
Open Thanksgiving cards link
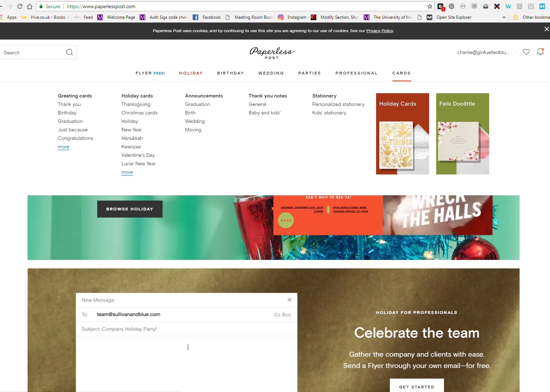pyautogui.click(x=136, y=104)
